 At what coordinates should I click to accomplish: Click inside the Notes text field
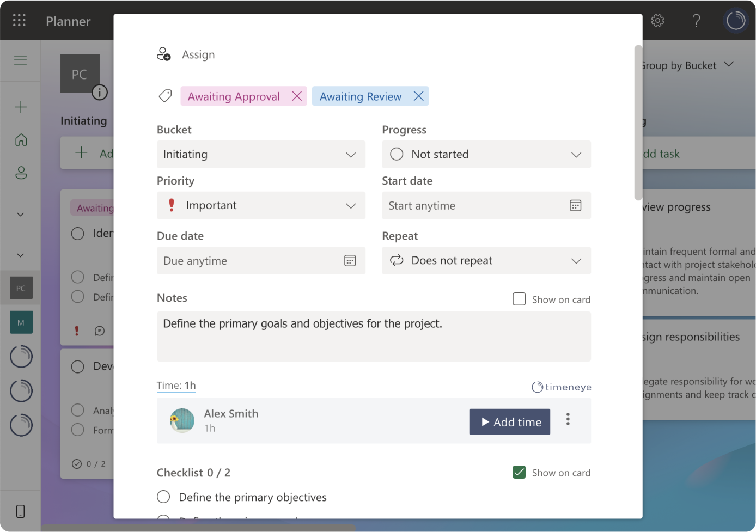pos(374,335)
